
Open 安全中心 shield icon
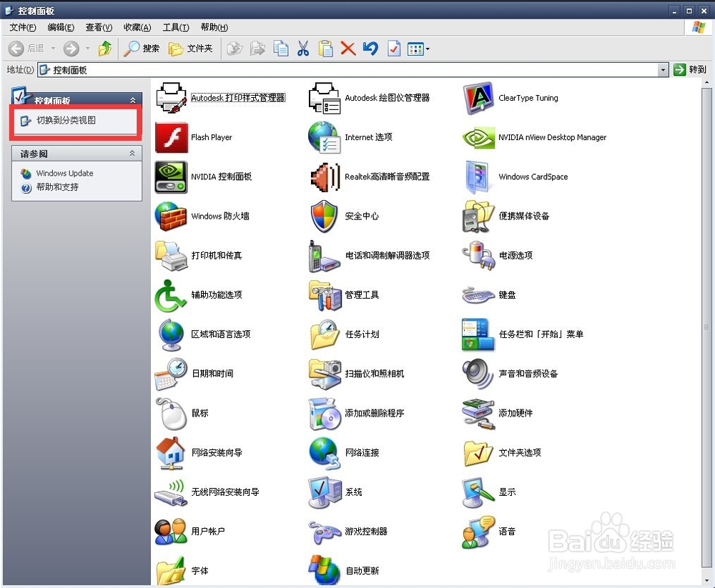(x=324, y=216)
